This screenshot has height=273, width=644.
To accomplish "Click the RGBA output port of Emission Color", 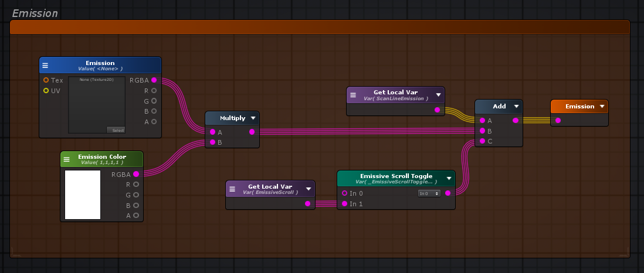I will pos(136,174).
